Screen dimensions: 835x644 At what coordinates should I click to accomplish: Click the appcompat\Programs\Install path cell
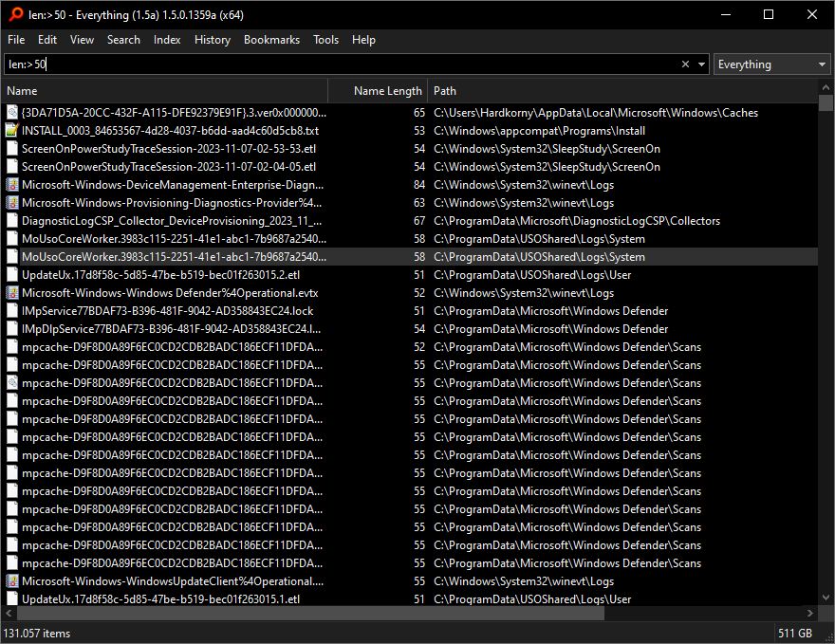[540, 130]
